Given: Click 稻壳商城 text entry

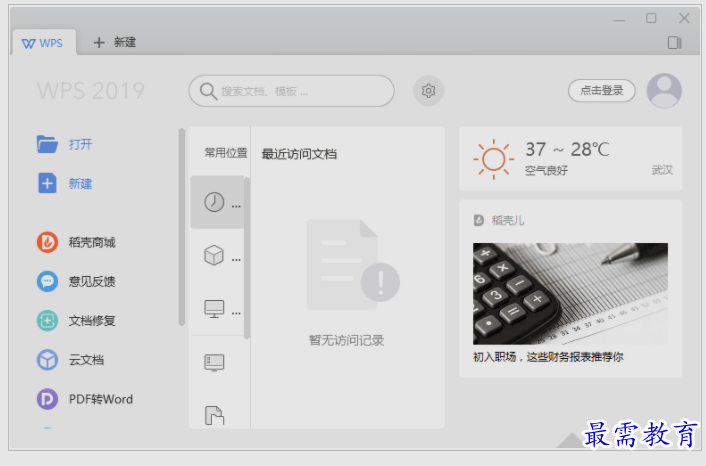Looking at the screenshot, I should pos(92,243).
